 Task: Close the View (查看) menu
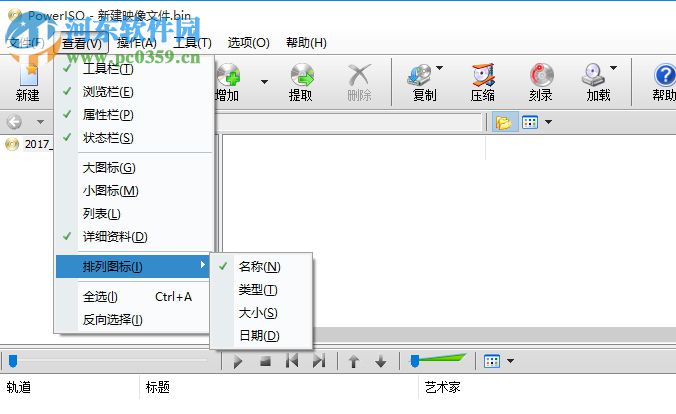click(82, 43)
